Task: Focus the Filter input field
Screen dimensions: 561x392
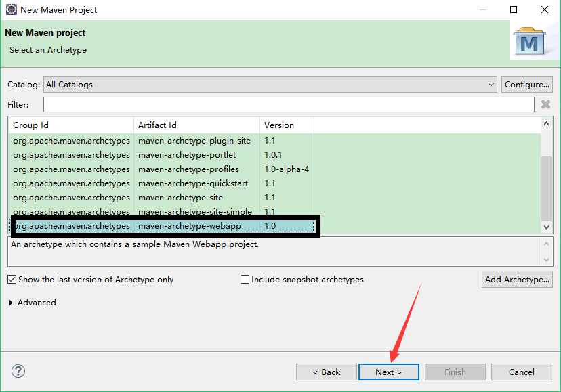Action: [289, 104]
